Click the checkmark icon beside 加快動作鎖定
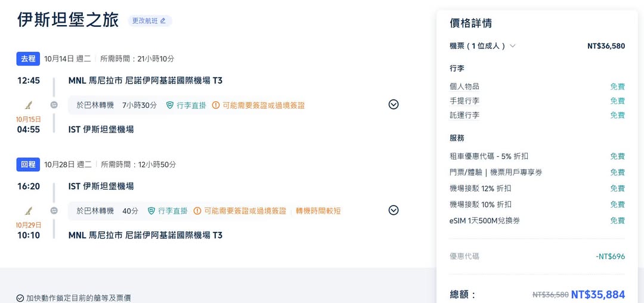 point(20,298)
